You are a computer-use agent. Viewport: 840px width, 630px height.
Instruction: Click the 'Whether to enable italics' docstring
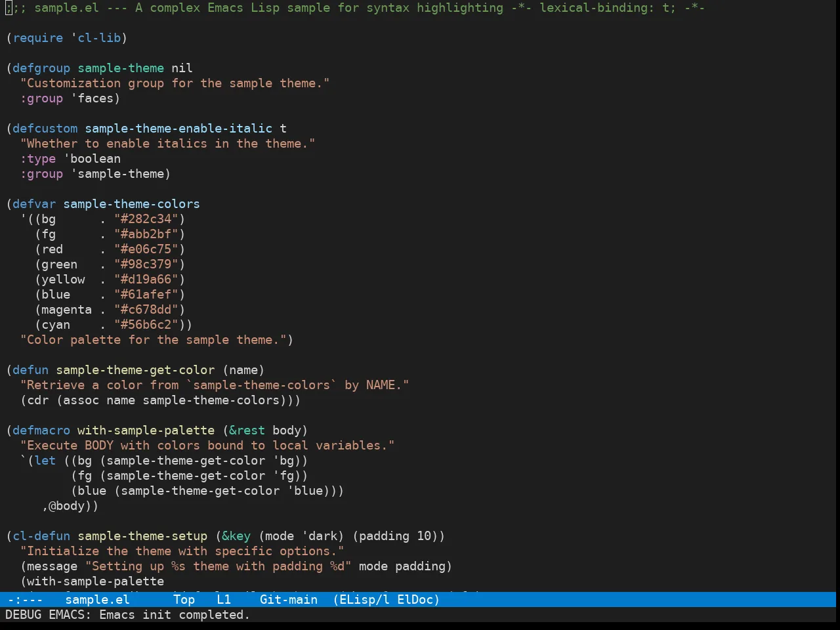tap(168, 144)
